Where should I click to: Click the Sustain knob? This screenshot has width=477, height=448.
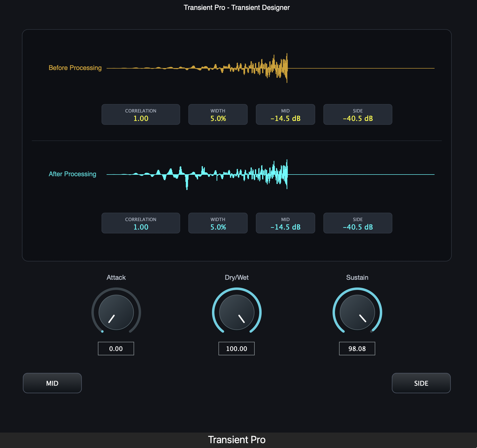[x=357, y=312]
